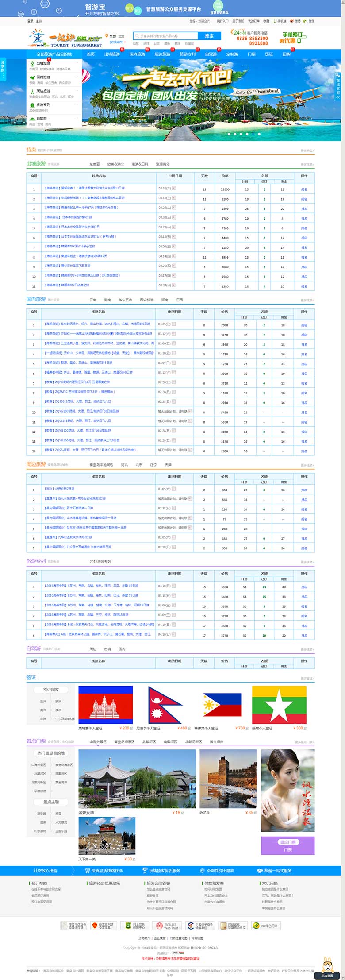Click the location pin icon beside 全部
Image resolution: width=345 pixels, height=980 pixels.
coord(107,36)
